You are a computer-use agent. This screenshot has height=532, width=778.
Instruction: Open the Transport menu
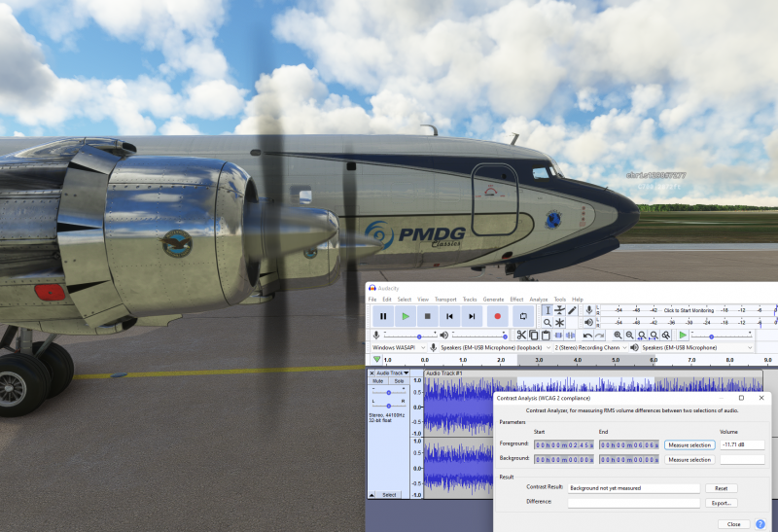[445, 300]
